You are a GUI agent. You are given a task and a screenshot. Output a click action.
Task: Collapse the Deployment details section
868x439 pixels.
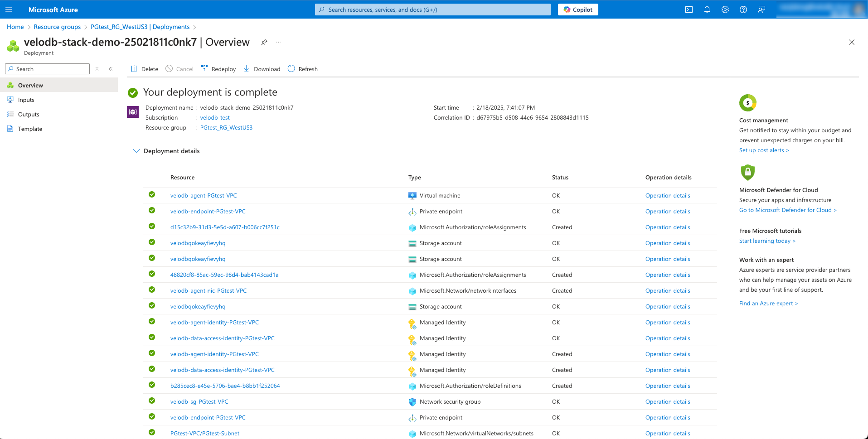tap(136, 151)
